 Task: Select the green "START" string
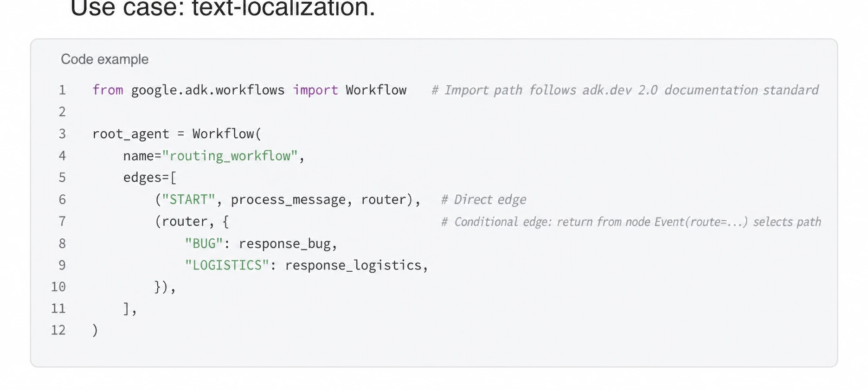pyautogui.click(x=188, y=200)
